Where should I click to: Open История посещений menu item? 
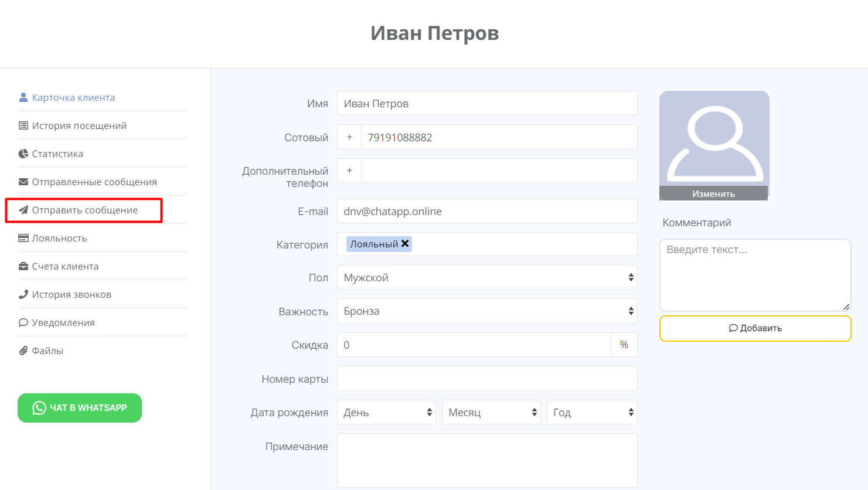click(79, 125)
